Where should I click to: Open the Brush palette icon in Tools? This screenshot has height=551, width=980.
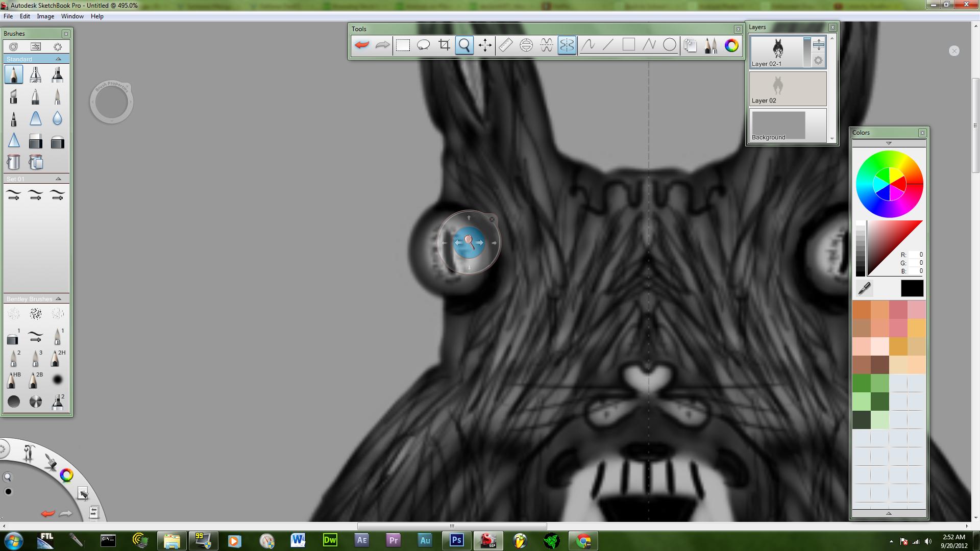(x=711, y=45)
